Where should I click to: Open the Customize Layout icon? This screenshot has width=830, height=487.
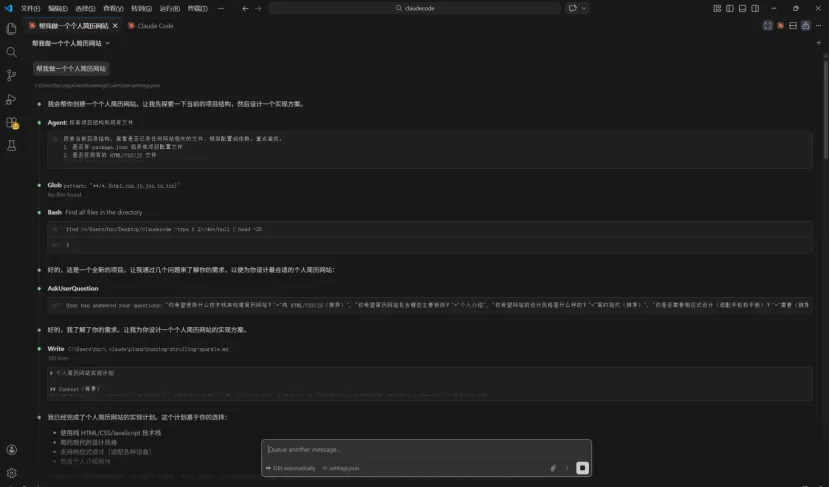click(717, 8)
